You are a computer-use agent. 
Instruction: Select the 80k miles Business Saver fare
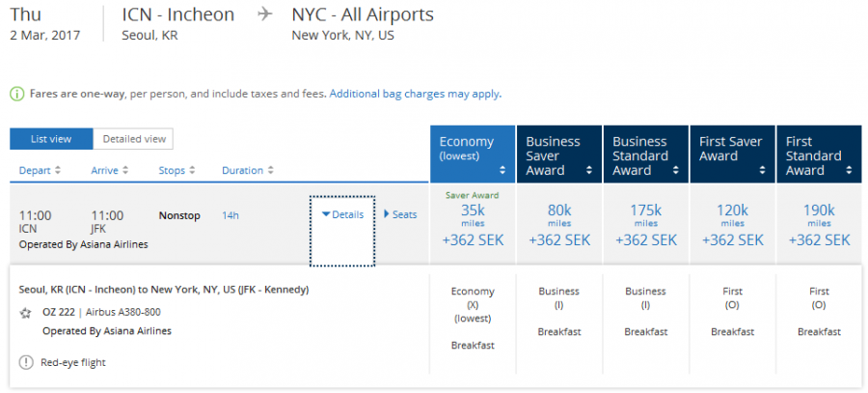pos(558,224)
